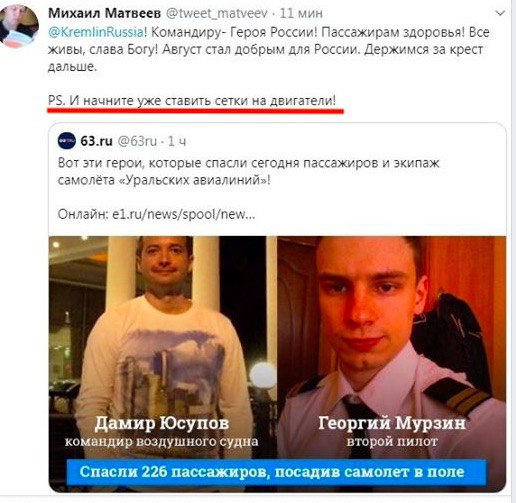Follow the e1.ru/news/spool link
The height and width of the screenshot is (503, 516).
pos(184,214)
